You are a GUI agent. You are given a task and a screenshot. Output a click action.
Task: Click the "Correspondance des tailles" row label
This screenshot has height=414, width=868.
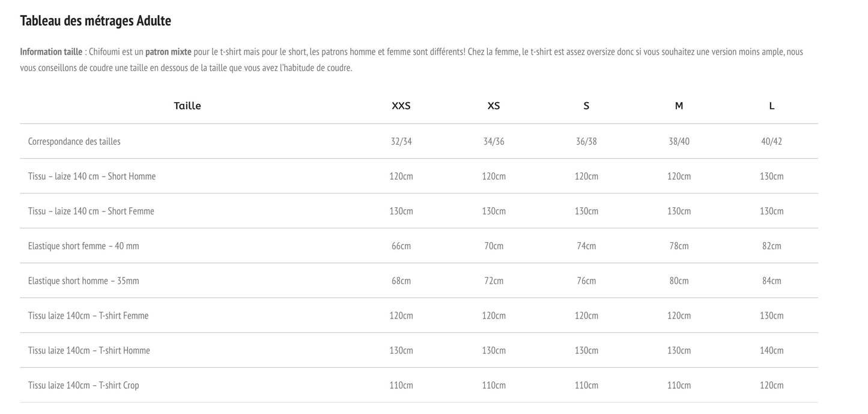pyautogui.click(x=74, y=142)
